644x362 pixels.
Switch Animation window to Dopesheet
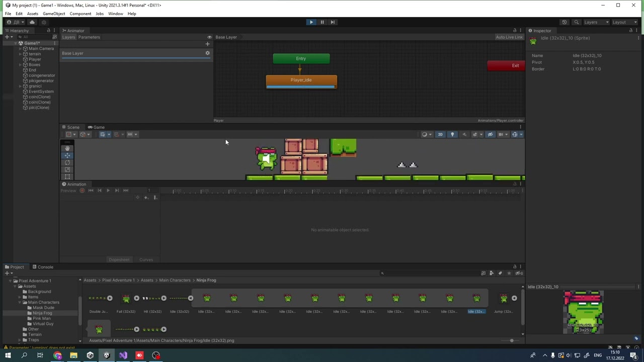coord(119,260)
